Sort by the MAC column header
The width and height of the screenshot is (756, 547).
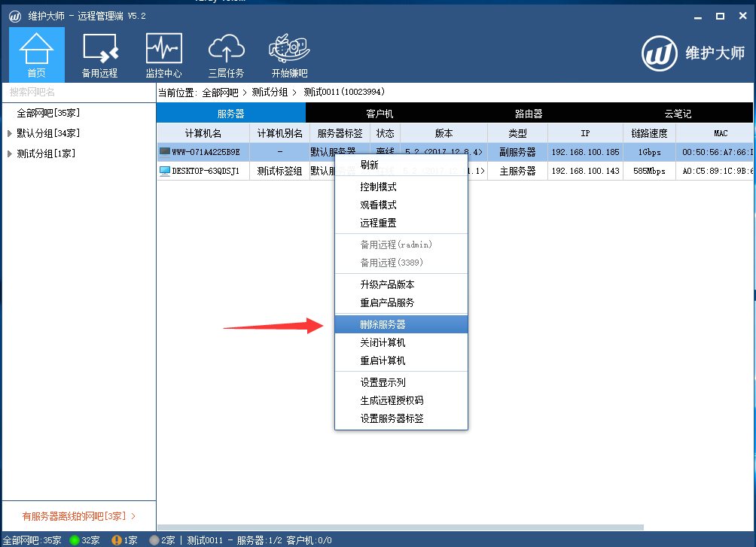click(715, 133)
